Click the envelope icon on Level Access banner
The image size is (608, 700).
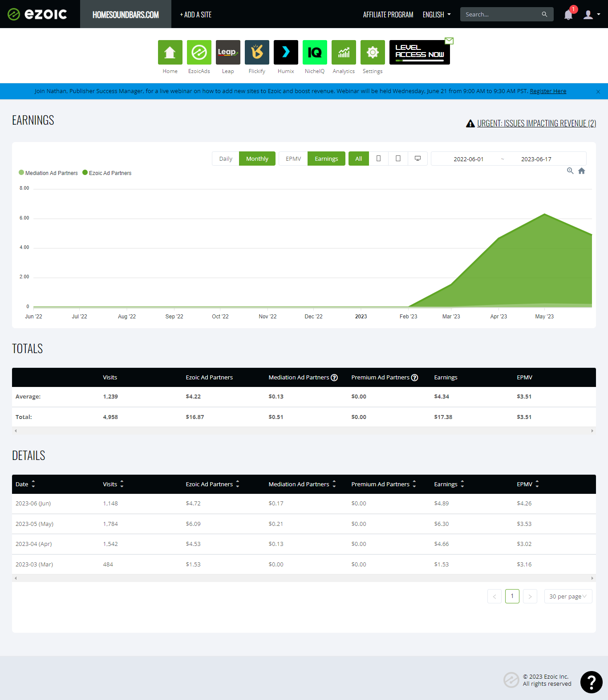pyautogui.click(x=449, y=41)
